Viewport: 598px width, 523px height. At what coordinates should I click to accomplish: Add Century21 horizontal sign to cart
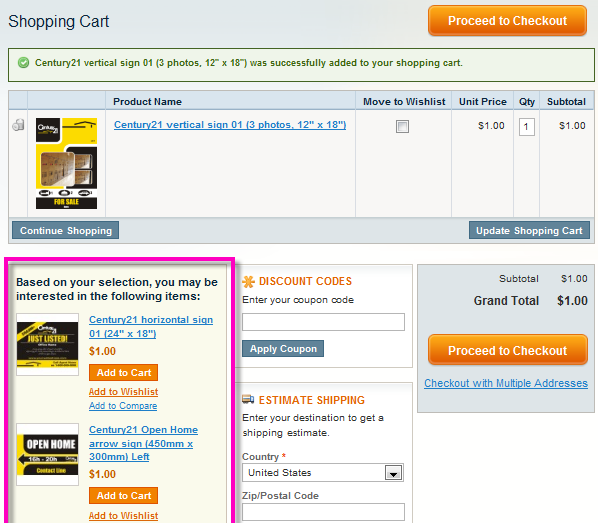tap(124, 373)
